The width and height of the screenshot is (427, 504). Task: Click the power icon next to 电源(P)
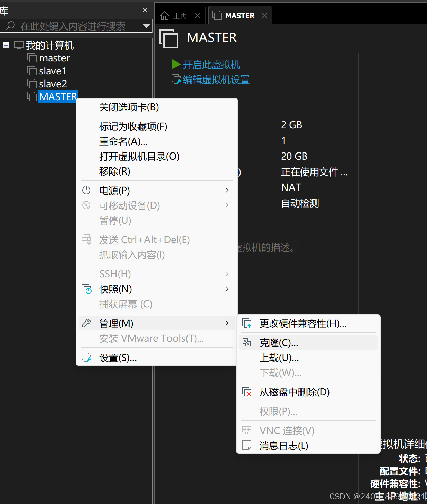(86, 190)
